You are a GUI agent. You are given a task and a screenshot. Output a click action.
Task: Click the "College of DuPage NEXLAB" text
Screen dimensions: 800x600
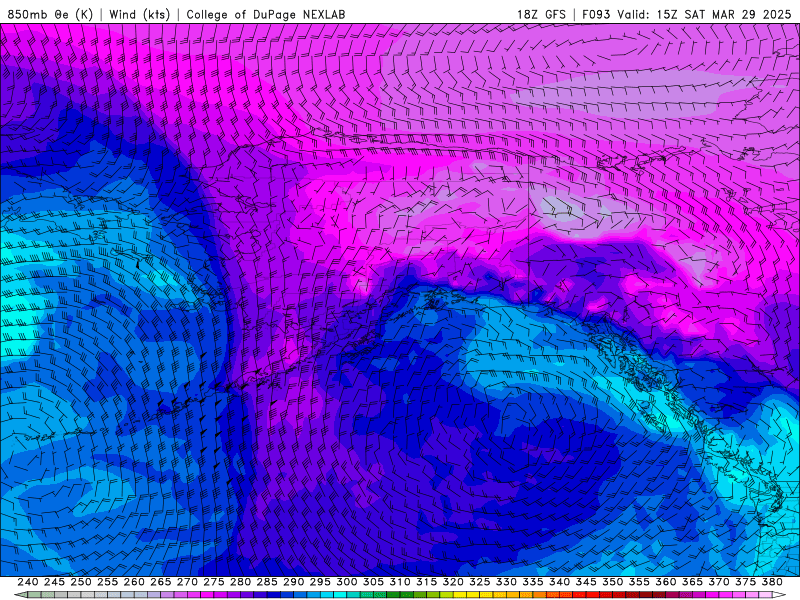(x=266, y=14)
